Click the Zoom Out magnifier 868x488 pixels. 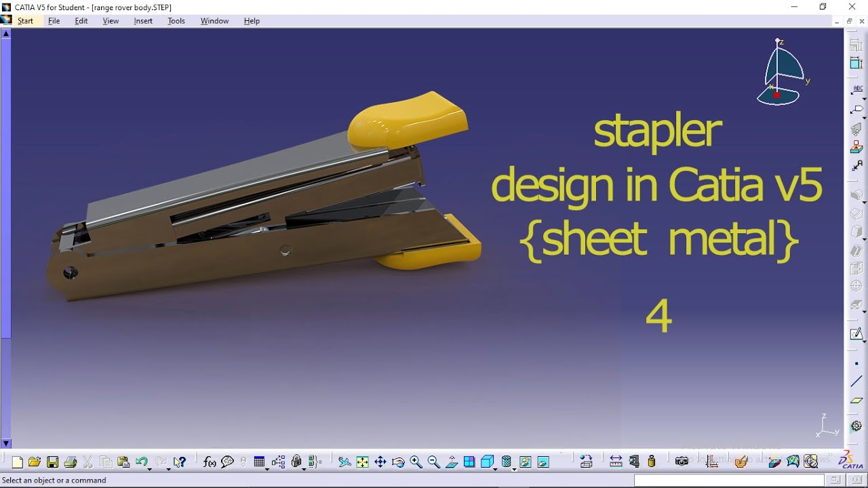coord(433,462)
